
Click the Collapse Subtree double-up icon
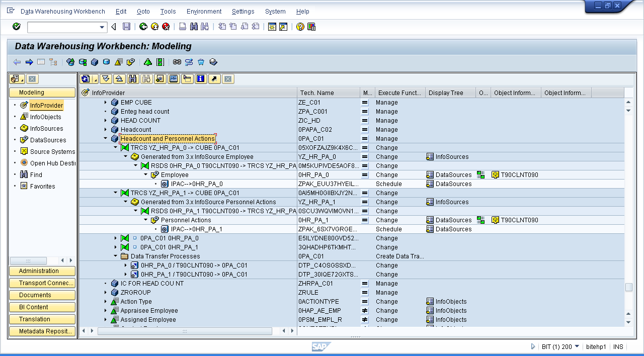[119, 79]
